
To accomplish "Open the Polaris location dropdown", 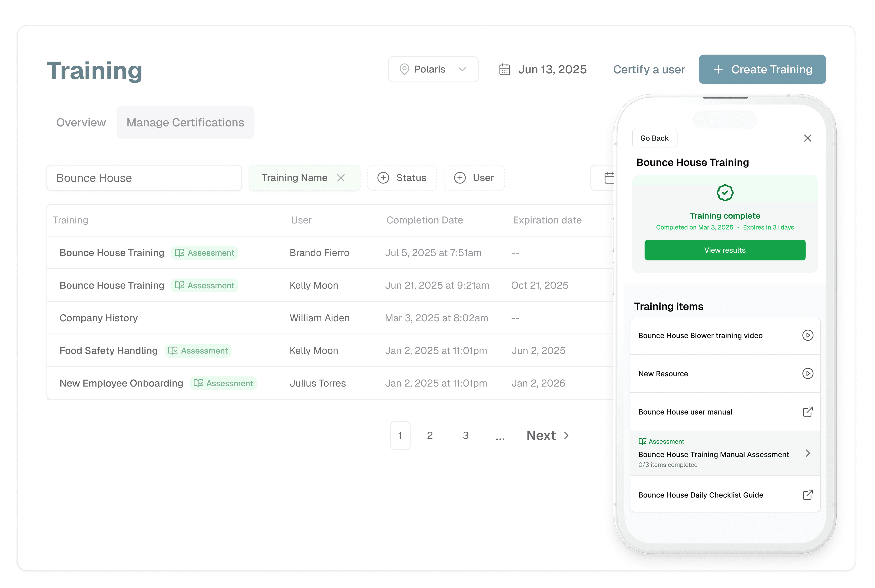I will pos(433,69).
